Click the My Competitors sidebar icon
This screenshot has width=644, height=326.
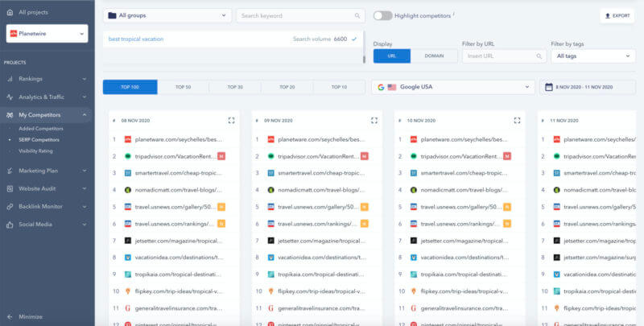(x=10, y=115)
